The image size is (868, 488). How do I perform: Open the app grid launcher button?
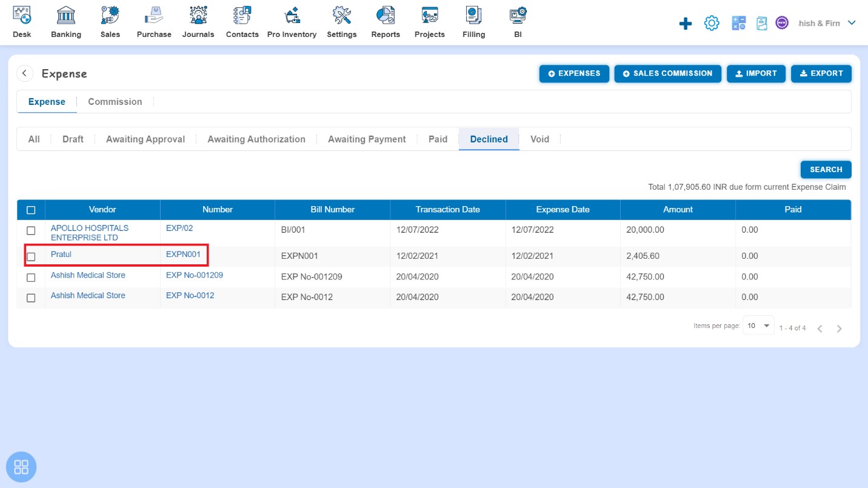click(x=21, y=467)
